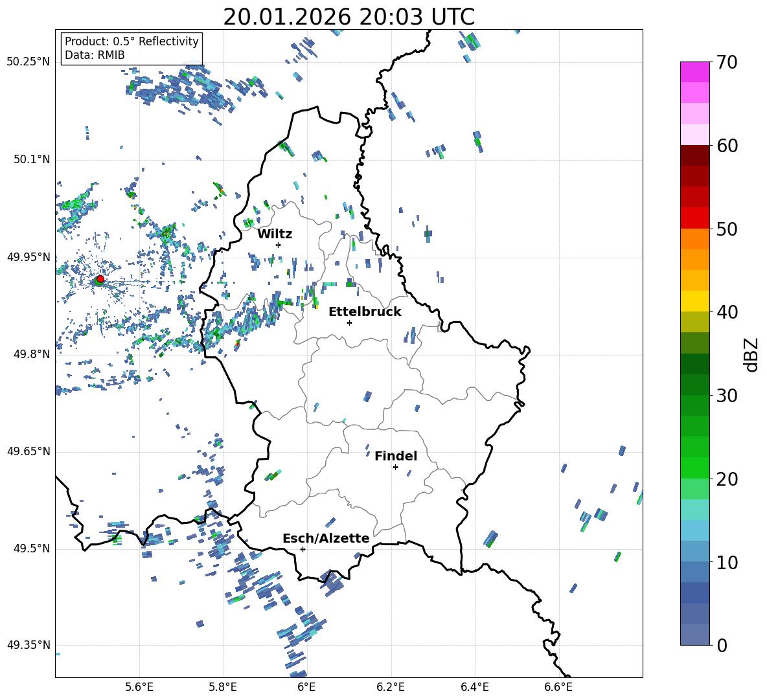Image resolution: width=767 pixels, height=700 pixels.
Task: Click the red radar site marker
Action: pos(100,278)
